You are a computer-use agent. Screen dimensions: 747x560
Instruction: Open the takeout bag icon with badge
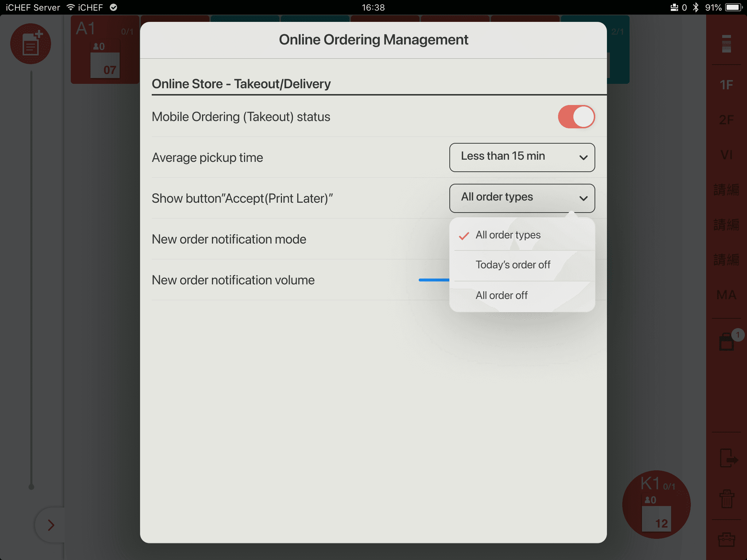pyautogui.click(x=727, y=341)
